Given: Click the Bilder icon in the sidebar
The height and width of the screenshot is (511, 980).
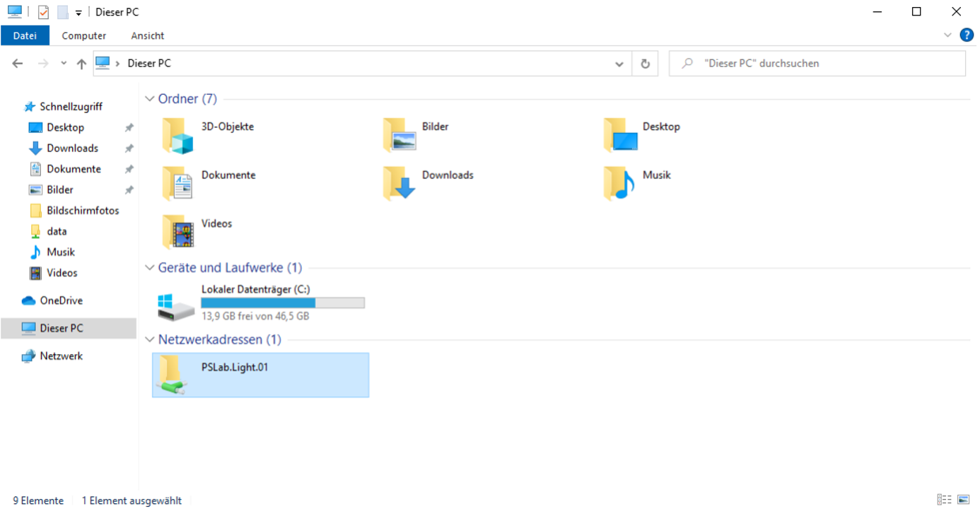Looking at the screenshot, I should click(x=35, y=190).
